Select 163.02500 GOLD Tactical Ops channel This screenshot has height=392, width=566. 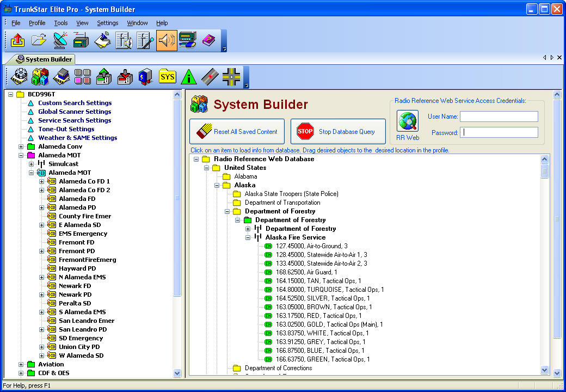click(329, 324)
